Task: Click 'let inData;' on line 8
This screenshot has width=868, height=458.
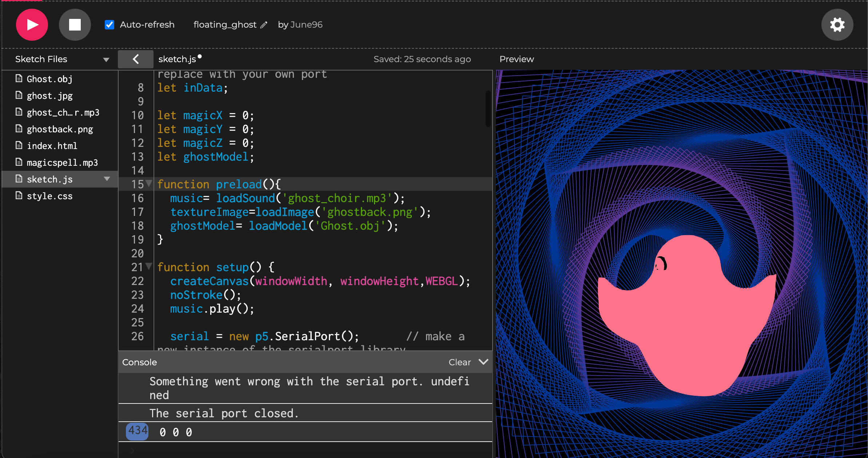Action: [192, 88]
